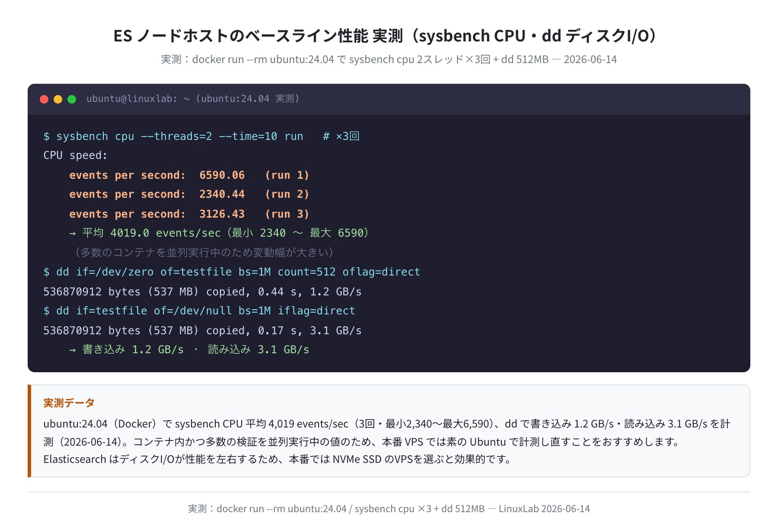The image size is (778, 532).
Task: Click the orange '実測データ' callout heading
Action: click(69, 403)
